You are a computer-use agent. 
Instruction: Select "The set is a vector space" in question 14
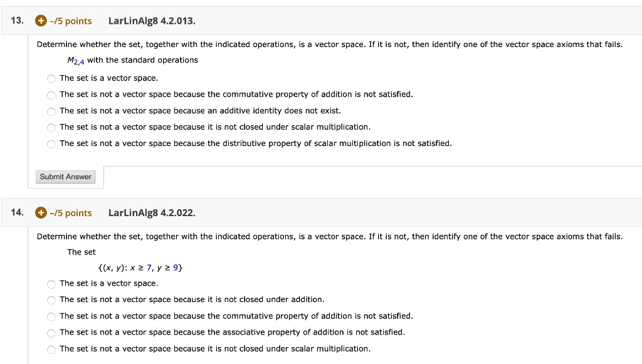(51, 284)
